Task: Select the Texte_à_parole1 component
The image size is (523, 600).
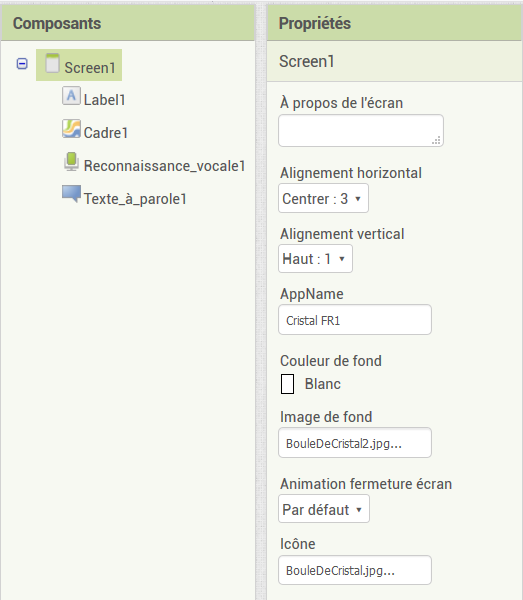Action: point(135,199)
